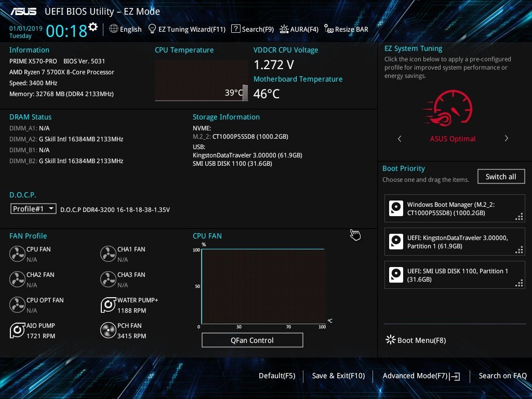Go to the previous EZ System Tuning profile
Viewport: 532px width, 399px height.
[399, 139]
